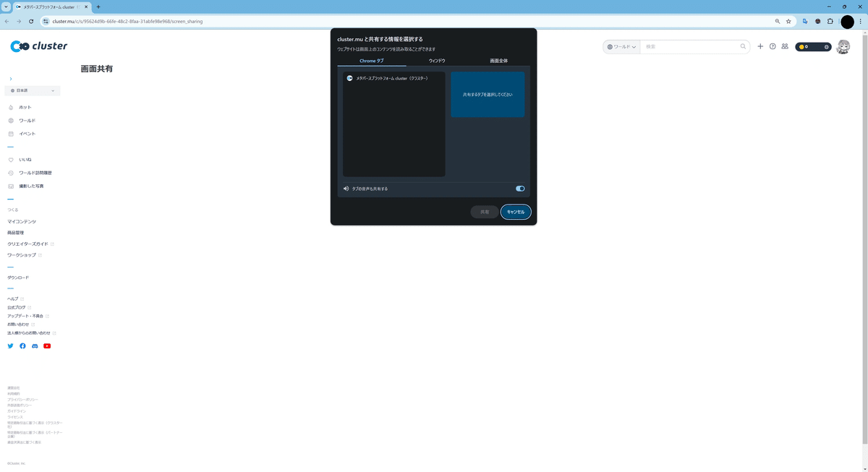Open the ホット flame icon in sidebar
The height and width of the screenshot is (472, 868).
coord(11,107)
